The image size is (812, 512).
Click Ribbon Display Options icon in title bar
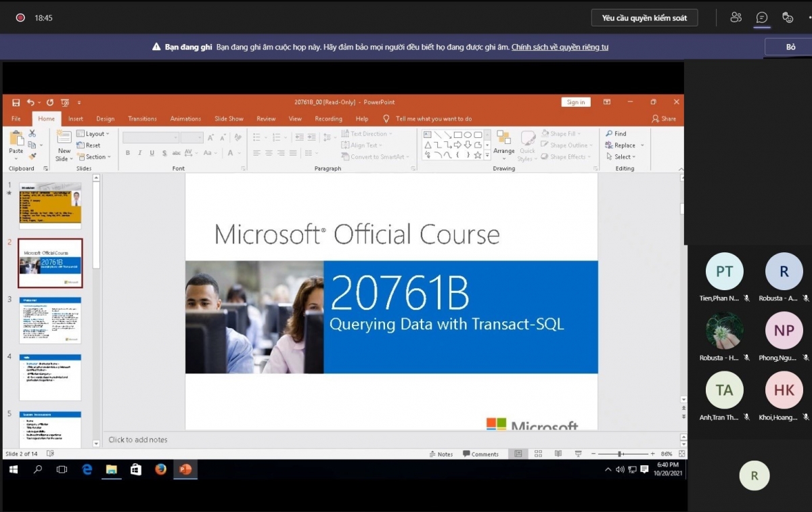(607, 102)
